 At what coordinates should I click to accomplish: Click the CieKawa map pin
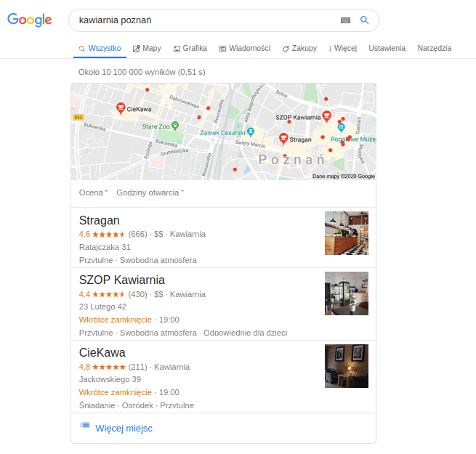click(x=121, y=108)
